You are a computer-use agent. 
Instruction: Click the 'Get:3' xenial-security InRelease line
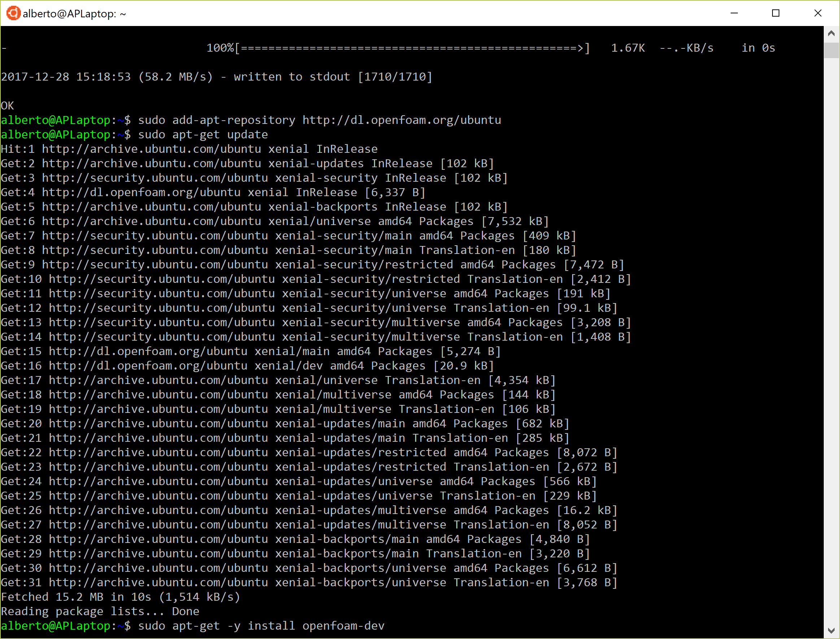pos(254,178)
